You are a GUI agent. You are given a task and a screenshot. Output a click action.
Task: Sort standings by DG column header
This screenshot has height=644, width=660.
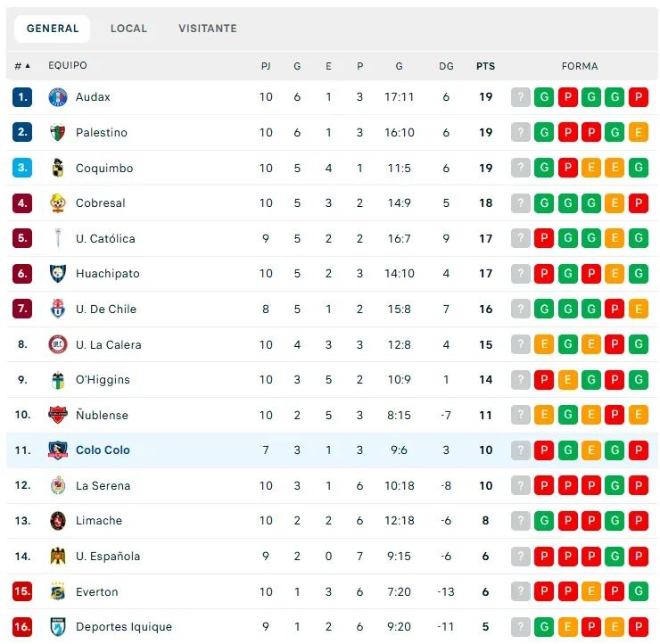pos(446,66)
